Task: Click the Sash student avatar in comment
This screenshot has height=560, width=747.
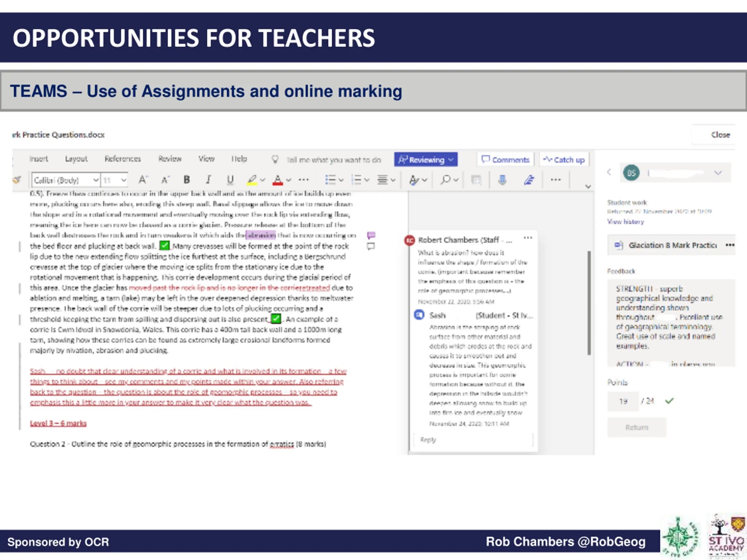Action: [x=419, y=315]
